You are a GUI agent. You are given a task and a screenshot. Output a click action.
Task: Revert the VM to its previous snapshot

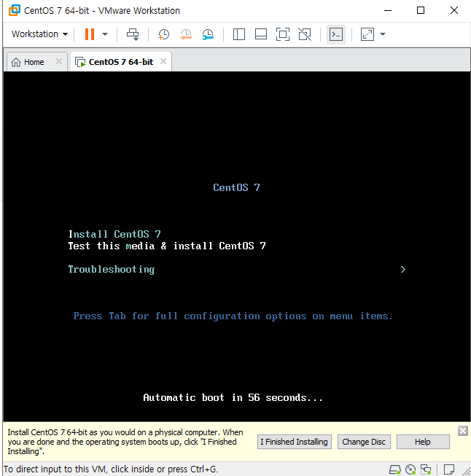(x=185, y=34)
